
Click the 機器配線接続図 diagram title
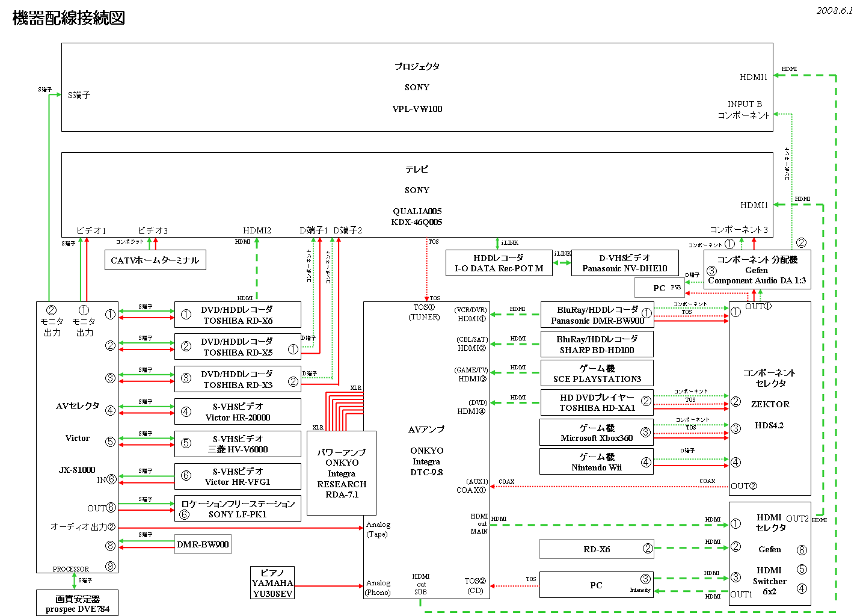[69, 18]
